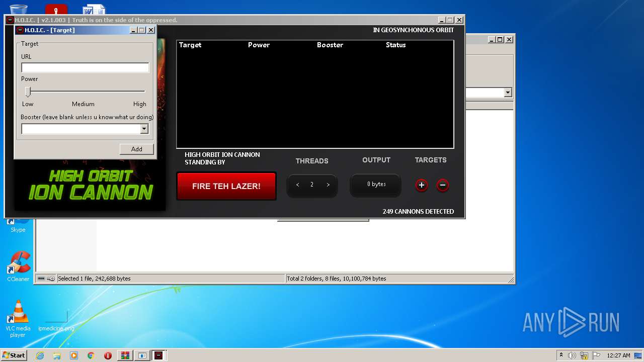Screen dimensions: 644x362
Task: Click the Power slider handle
Action: (28, 92)
